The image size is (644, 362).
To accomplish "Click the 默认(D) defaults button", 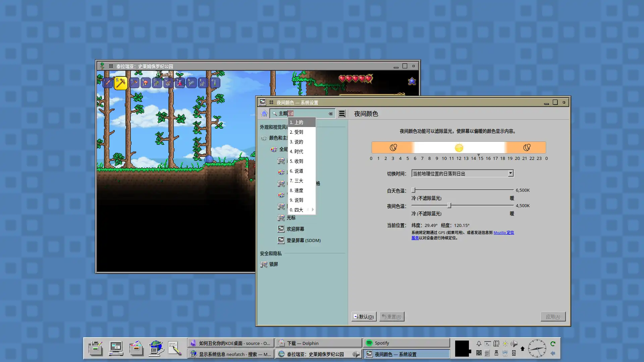I will [x=364, y=317].
